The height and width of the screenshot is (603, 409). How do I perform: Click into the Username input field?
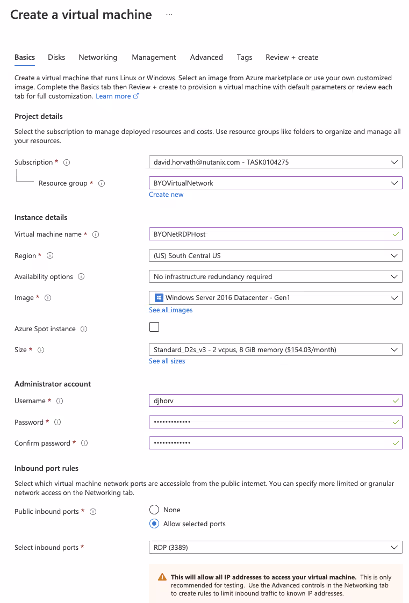(276, 401)
